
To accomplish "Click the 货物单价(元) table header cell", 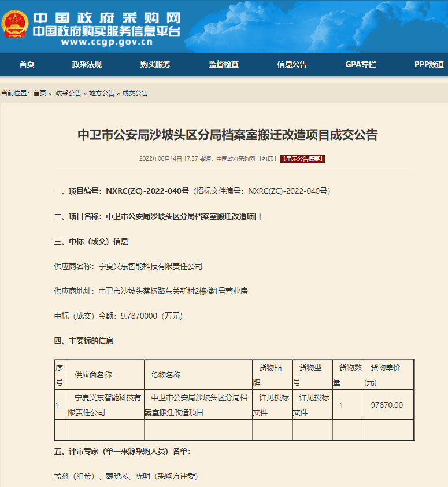I will 388,375.
